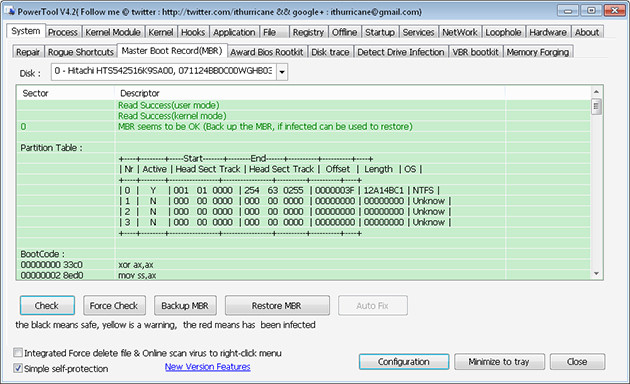Viewport: 630px width, 384px height.
Task: Click the Restore MBR button
Action: pos(277,306)
